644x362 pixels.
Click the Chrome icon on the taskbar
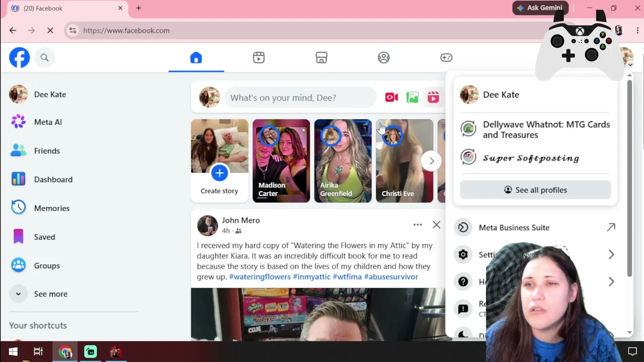tap(65, 351)
